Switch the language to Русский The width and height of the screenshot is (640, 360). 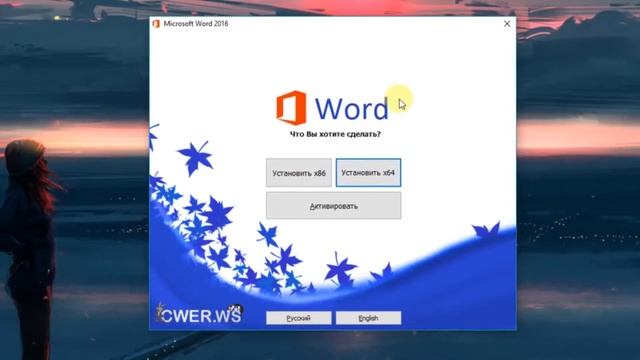click(299, 318)
